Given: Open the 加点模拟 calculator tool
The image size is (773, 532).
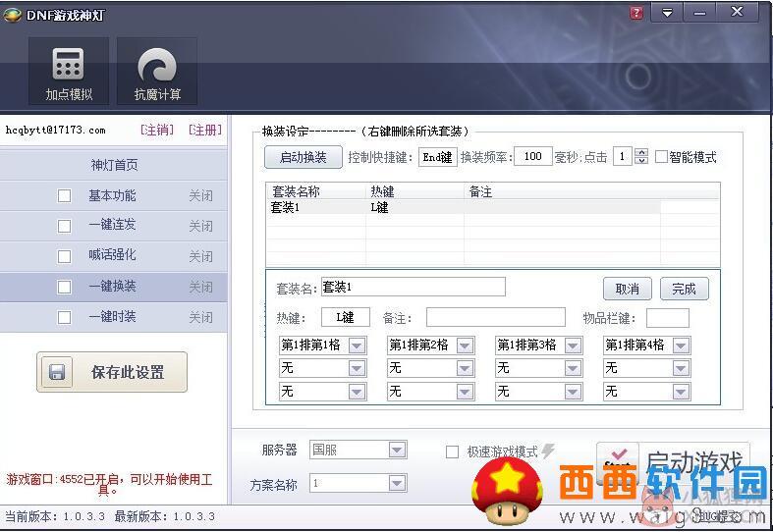Looking at the screenshot, I should pos(69,72).
